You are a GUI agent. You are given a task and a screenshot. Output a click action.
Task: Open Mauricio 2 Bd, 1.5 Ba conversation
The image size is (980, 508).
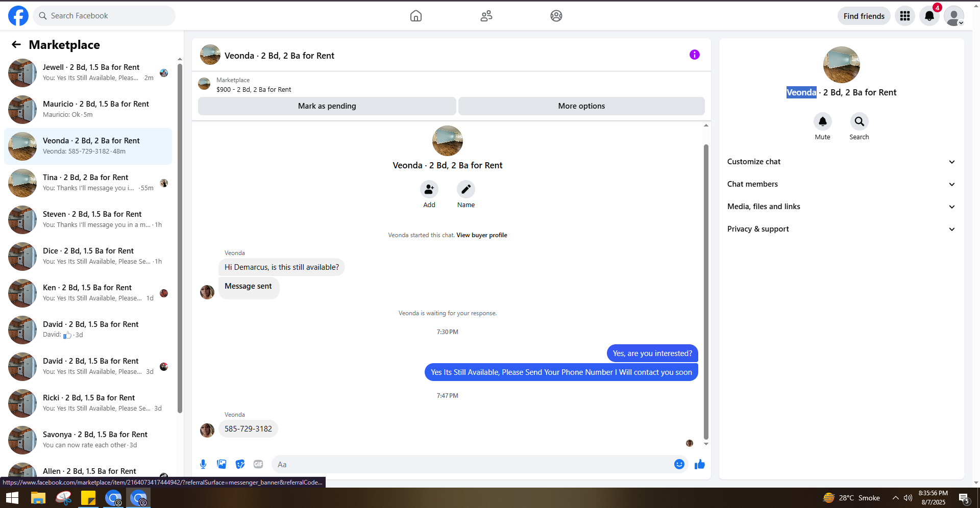click(88, 110)
